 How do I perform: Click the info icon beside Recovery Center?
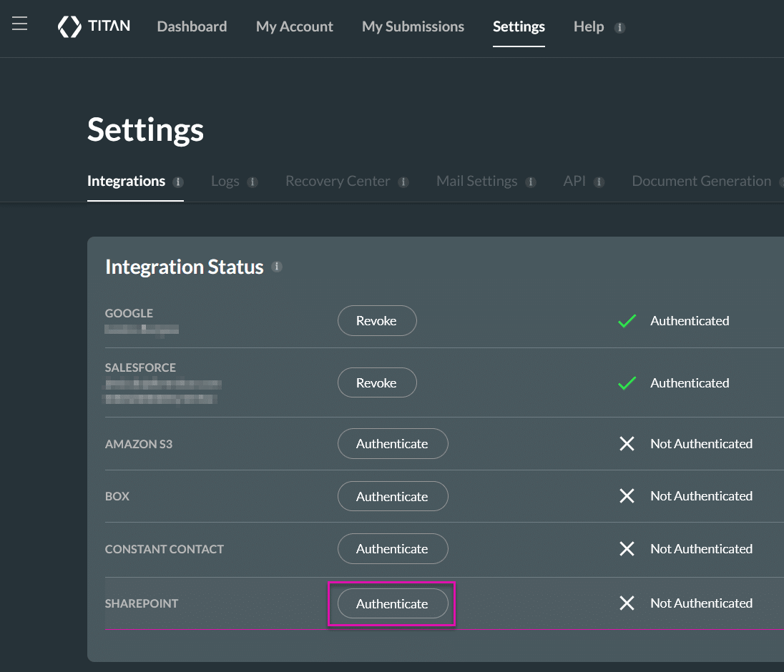pyautogui.click(x=403, y=182)
